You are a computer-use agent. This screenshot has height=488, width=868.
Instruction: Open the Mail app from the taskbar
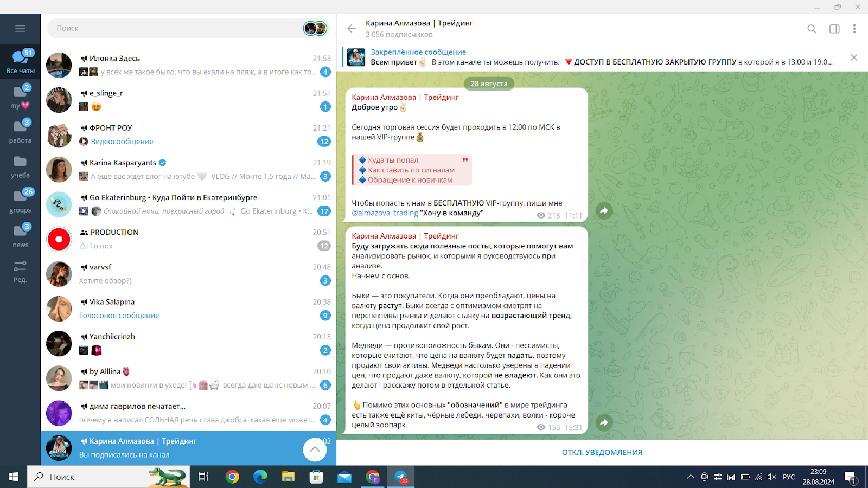click(344, 477)
